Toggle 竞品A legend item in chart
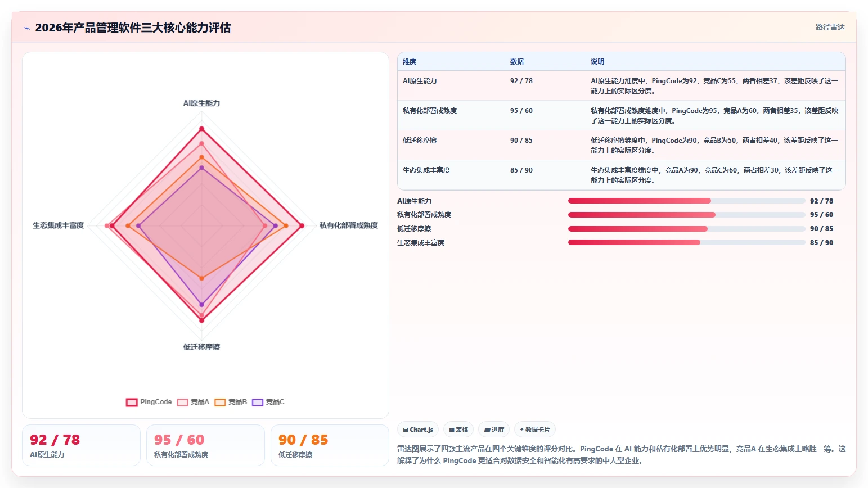Screen dimensions: 868x488 tap(193, 402)
